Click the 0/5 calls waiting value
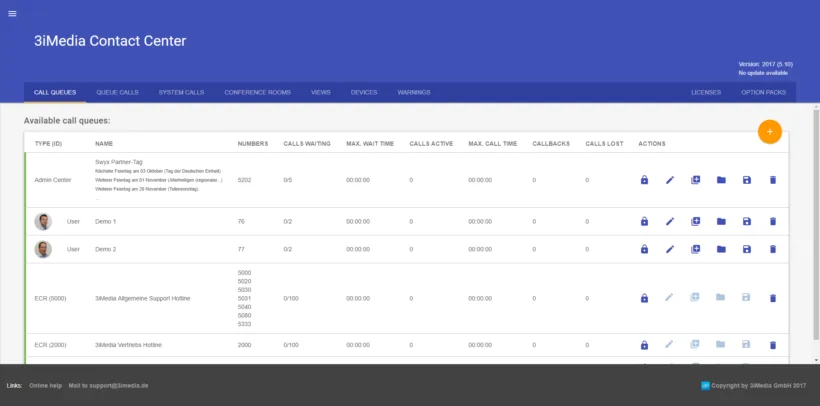820x406 pixels. click(288, 180)
